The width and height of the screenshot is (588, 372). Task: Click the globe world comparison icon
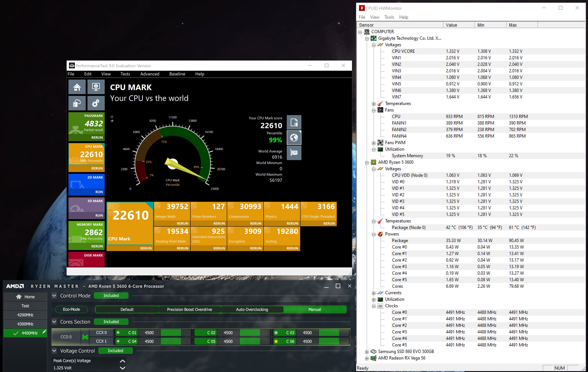(x=294, y=138)
